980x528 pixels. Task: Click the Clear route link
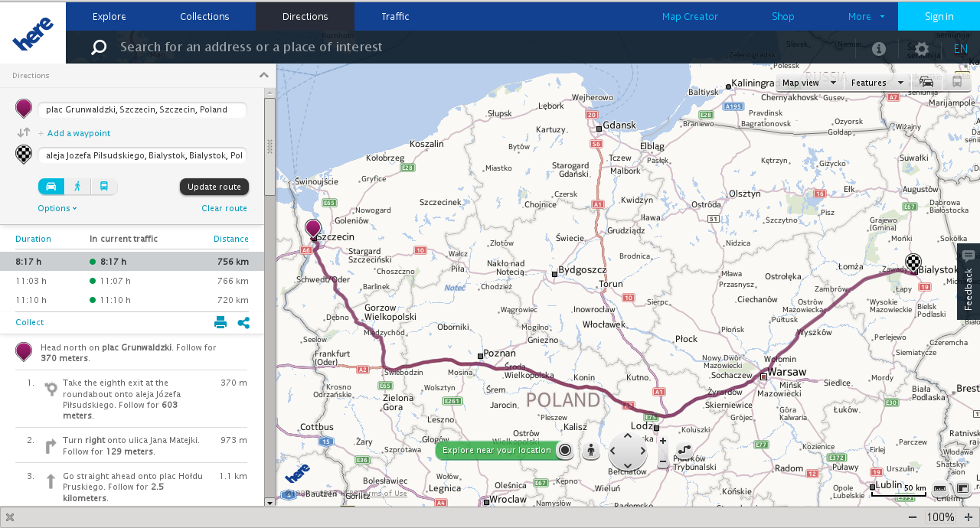(224, 208)
